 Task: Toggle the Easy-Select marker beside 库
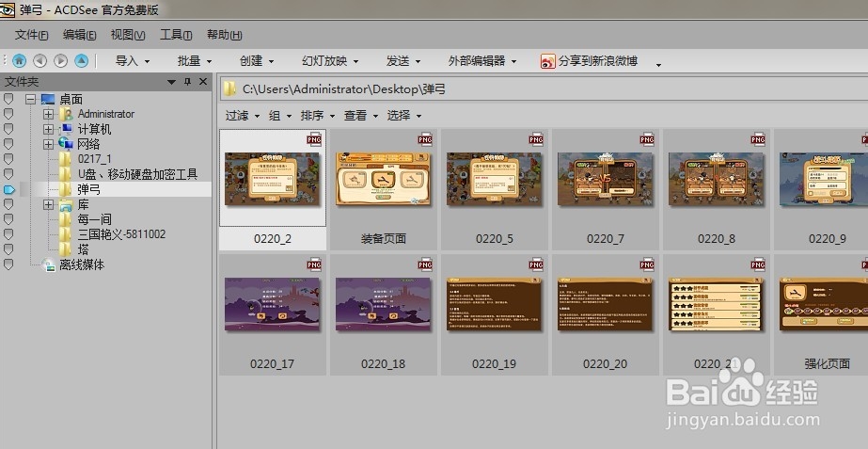[8, 204]
